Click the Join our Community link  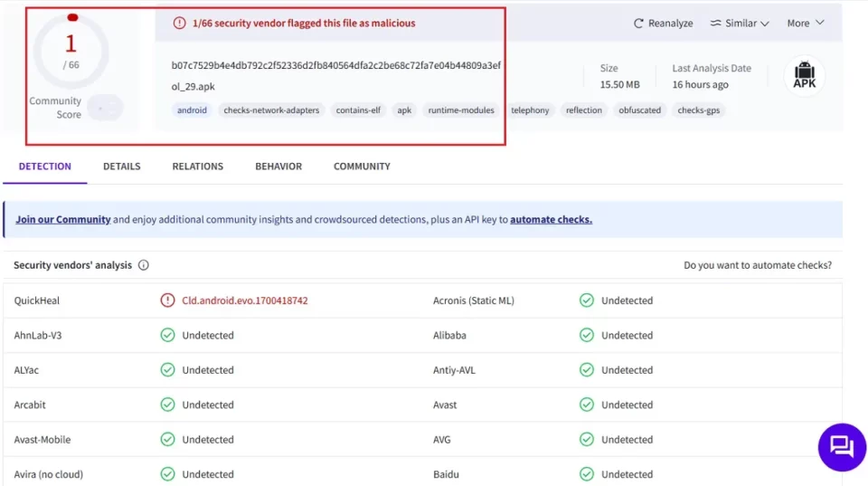63,219
